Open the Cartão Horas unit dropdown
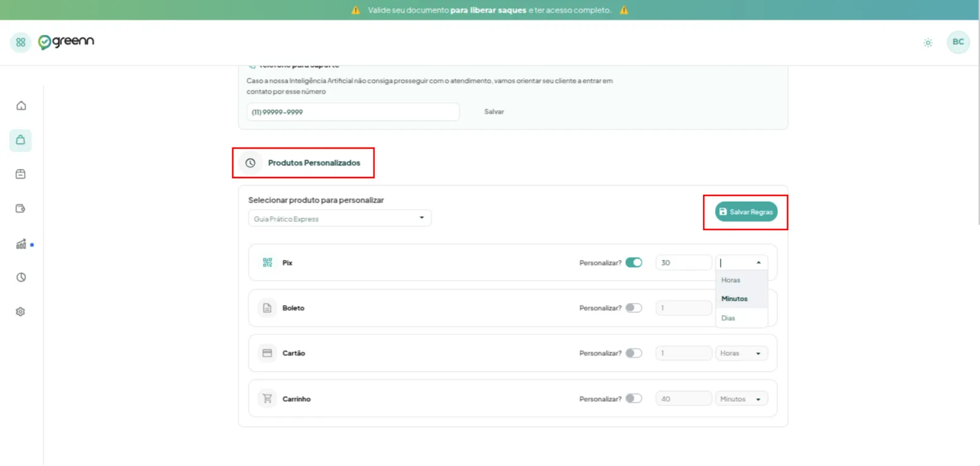Image resolution: width=980 pixels, height=466 pixels. point(742,353)
